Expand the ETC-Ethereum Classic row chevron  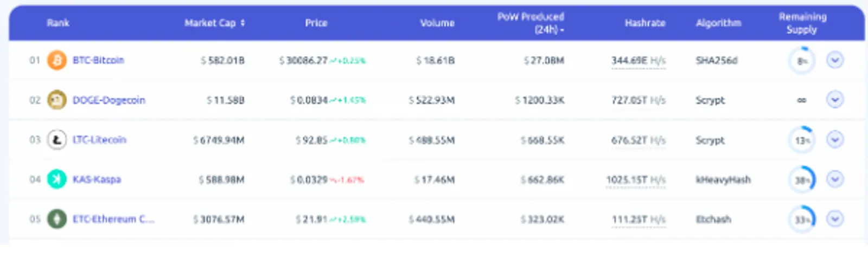(835, 219)
